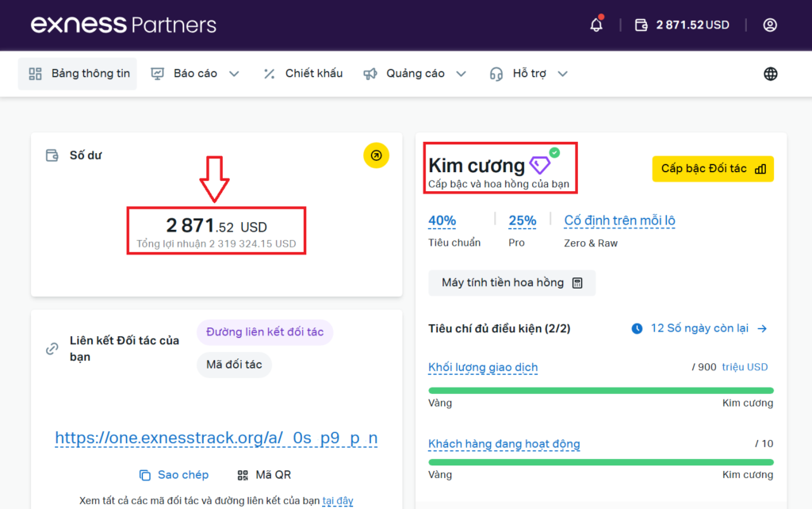This screenshot has width=812, height=509.
Task: Open the Mã QR code icon
Action: [x=243, y=475]
